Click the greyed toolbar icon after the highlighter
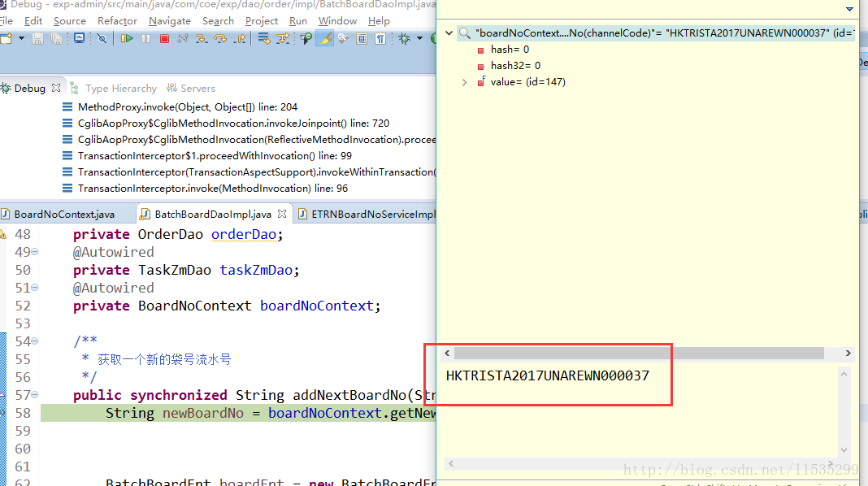The height and width of the screenshot is (486, 868). 343,38
